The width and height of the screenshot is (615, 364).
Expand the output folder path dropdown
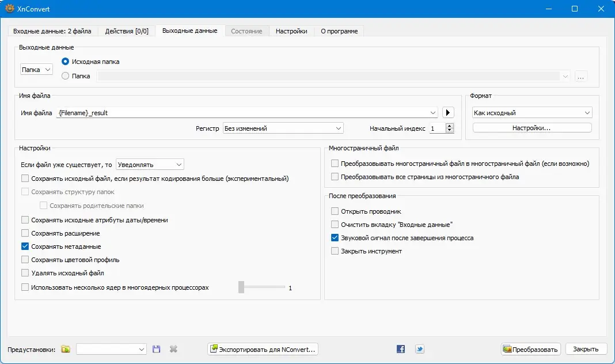pos(565,76)
